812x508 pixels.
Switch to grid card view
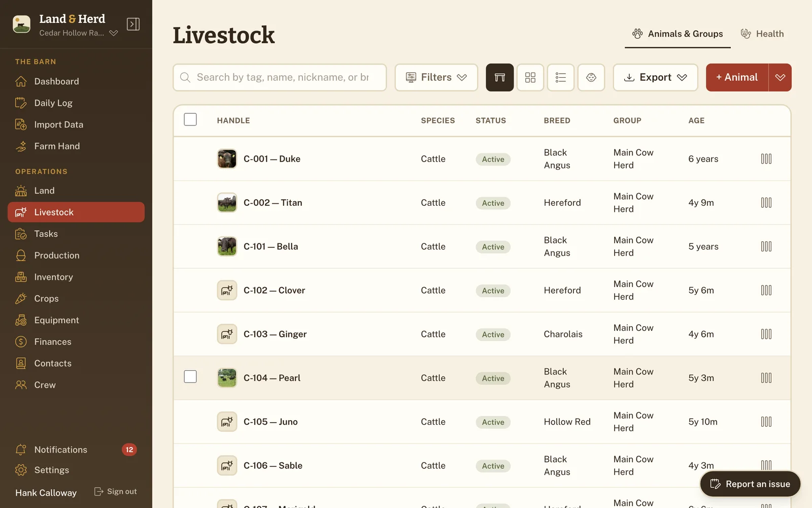[530, 77]
